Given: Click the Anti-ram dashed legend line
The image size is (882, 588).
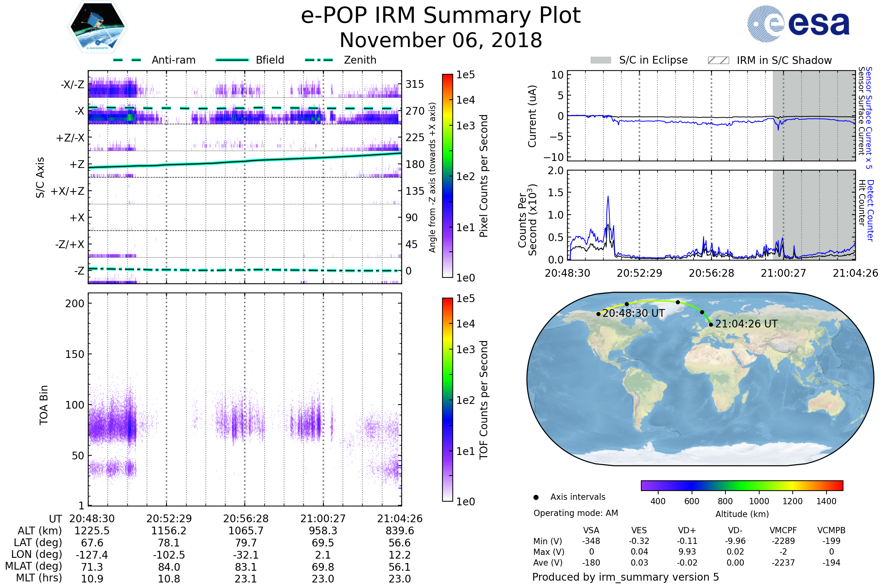Looking at the screenshot, I should click(127, 60).
